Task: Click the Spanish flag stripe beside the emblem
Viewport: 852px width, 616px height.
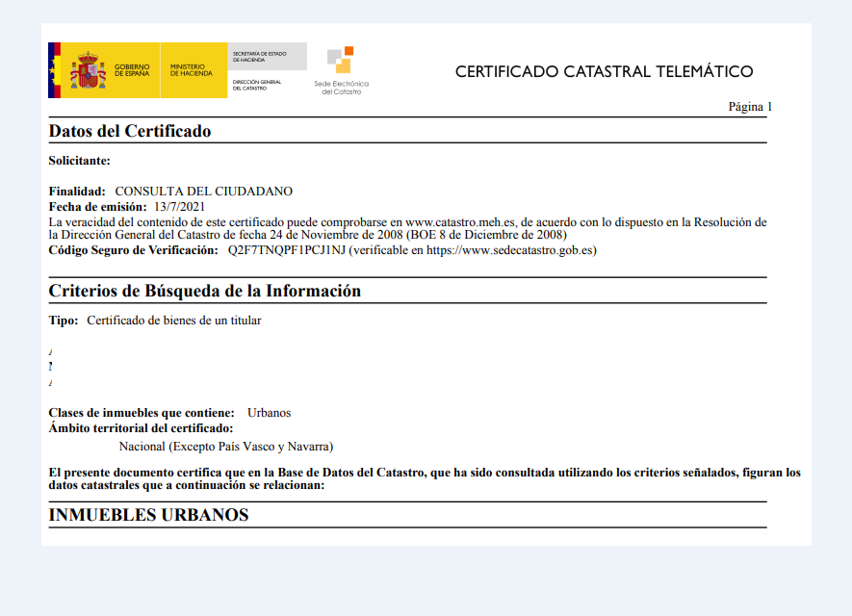Action: tap(55, 70)
